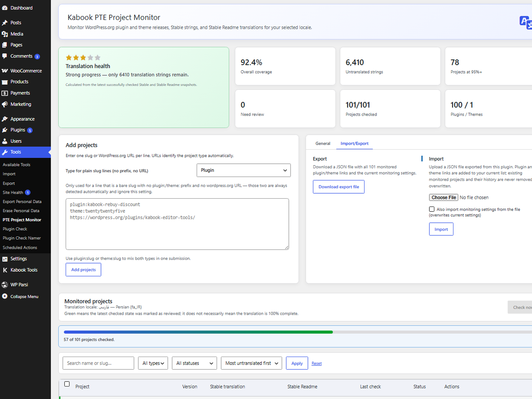This screenshot has width=532, height=399.
Task: Click the project slugs textarea
Action: click(x=177, y=224)
